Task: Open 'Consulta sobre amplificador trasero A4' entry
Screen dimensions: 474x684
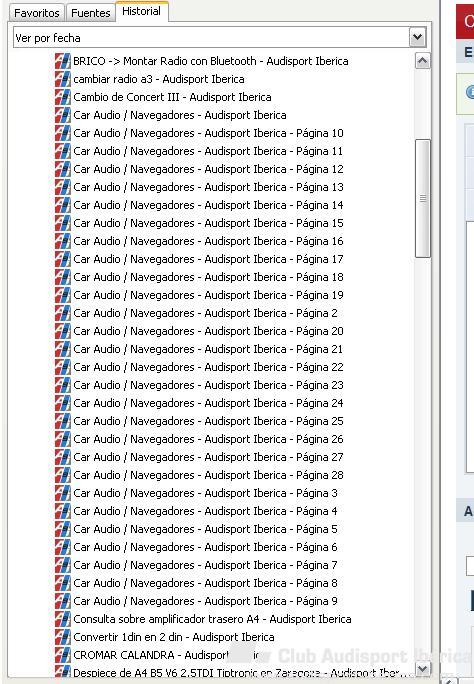Action: click(x=212, y=619)
